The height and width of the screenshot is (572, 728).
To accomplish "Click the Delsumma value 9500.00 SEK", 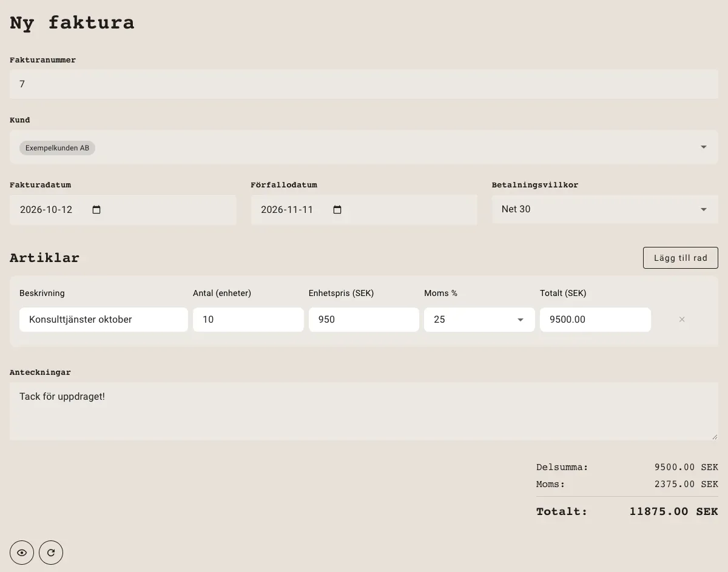I will tap(686, 467).
